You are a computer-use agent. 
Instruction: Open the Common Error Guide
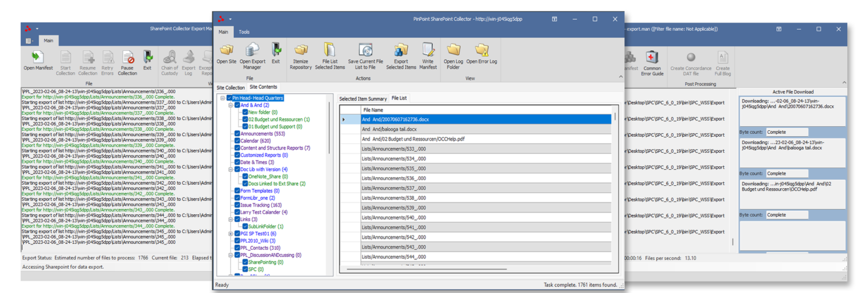[652, 63]
